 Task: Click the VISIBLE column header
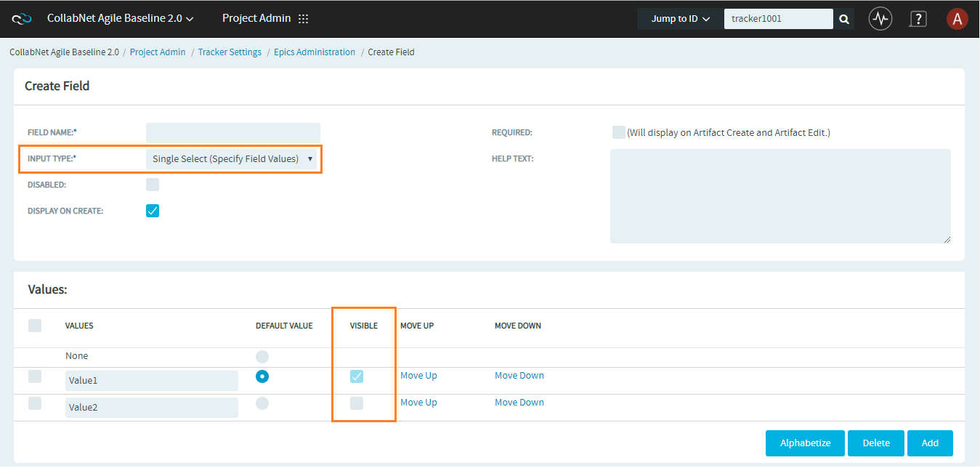tap(364, 326)
